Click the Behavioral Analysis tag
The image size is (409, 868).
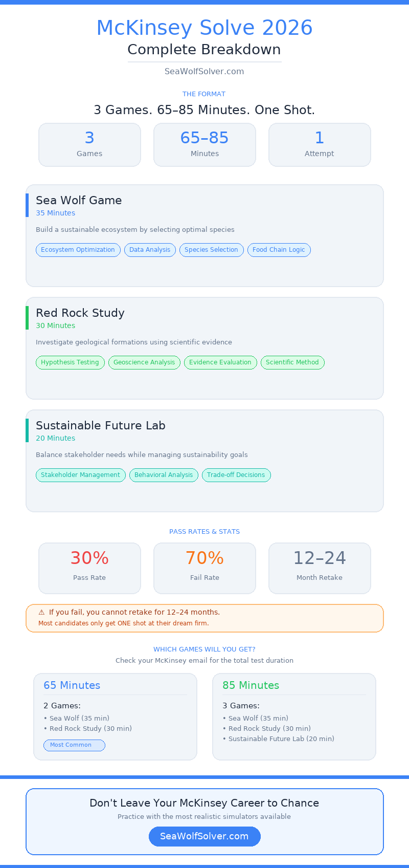[x=164, y=475]
